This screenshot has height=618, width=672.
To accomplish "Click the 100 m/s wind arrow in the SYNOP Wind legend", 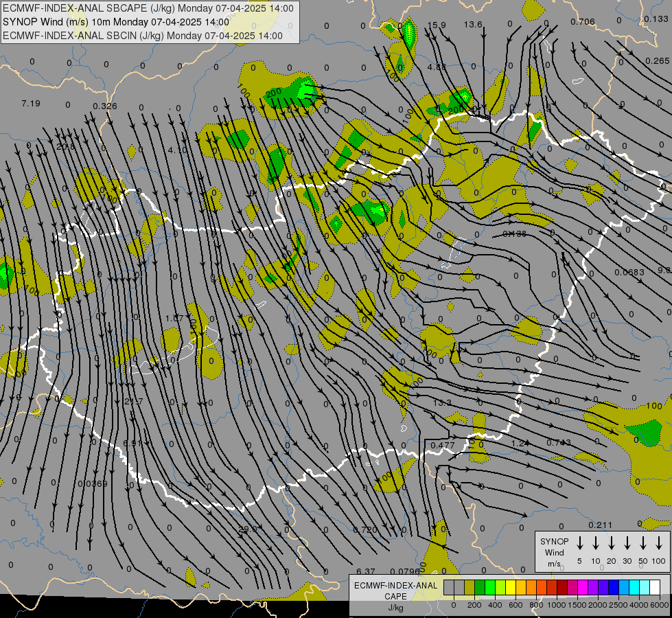I will pos(659,542).
